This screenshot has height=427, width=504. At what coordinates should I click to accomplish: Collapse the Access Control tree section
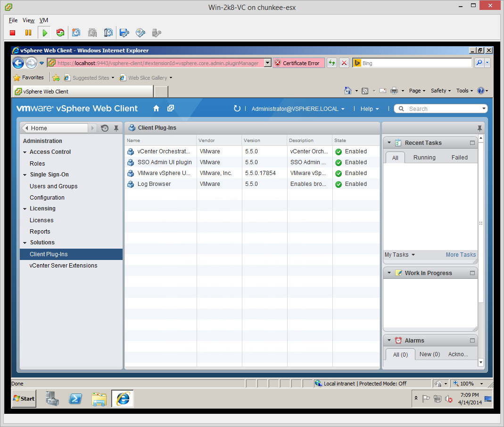coord(25,152)
